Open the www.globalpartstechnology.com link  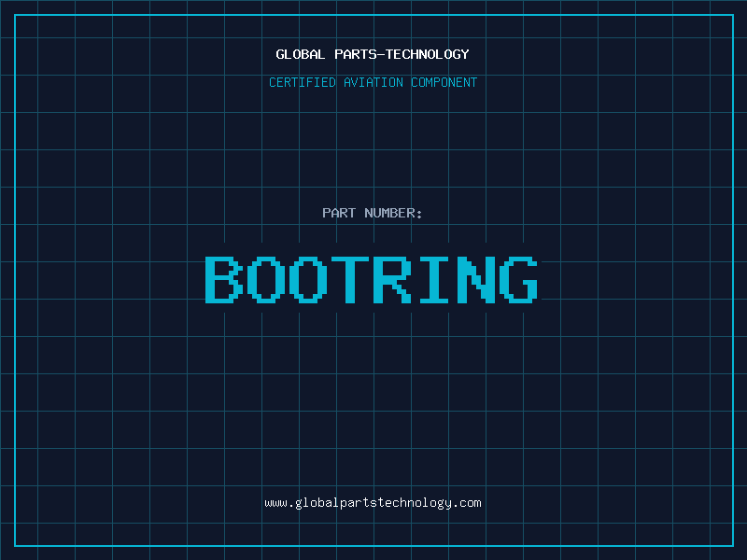[x=373, y=503]
